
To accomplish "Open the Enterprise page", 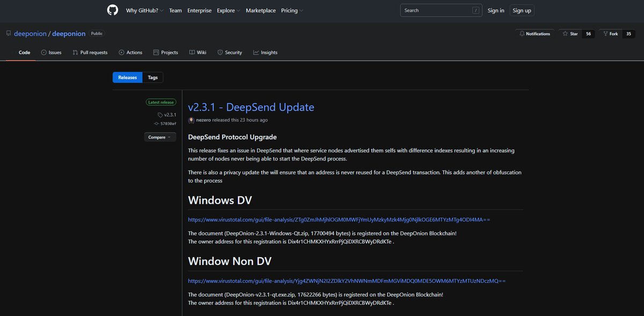I will [200, 10].
